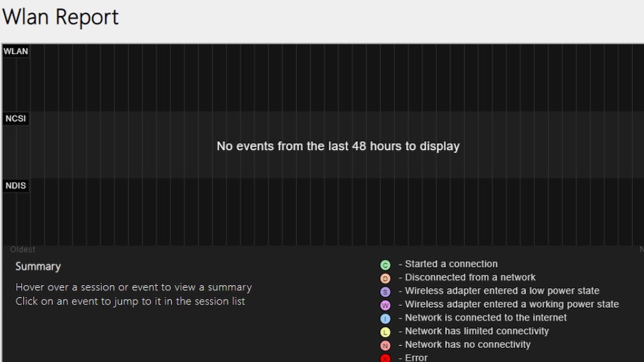
Task: Click the yellow L limited connectivity icon
Action: click(385, 331)
